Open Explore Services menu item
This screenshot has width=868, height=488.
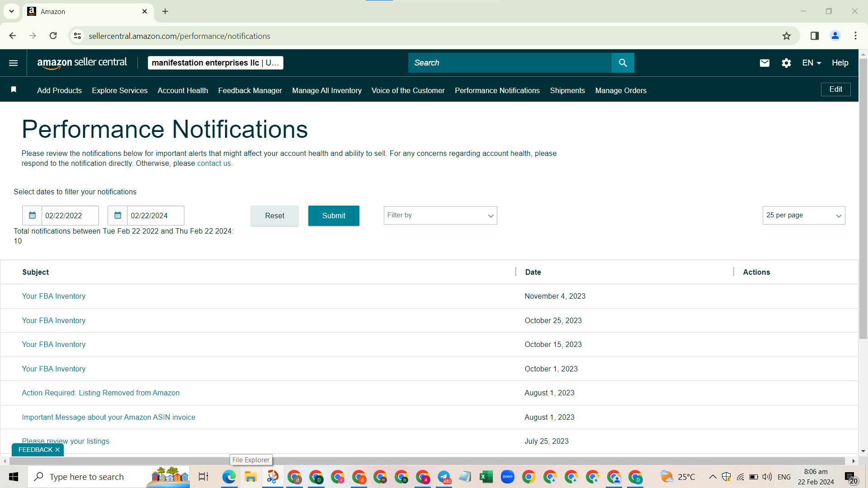(120, 90)
